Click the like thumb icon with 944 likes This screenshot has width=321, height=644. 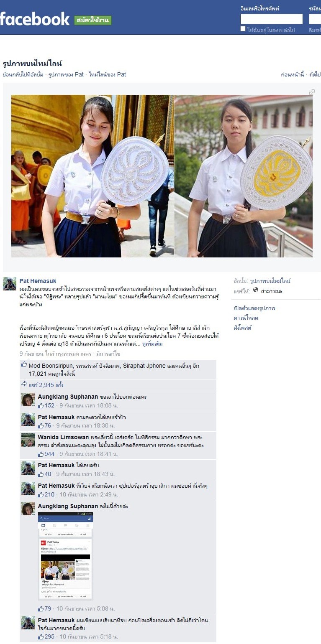coord(41,454)
